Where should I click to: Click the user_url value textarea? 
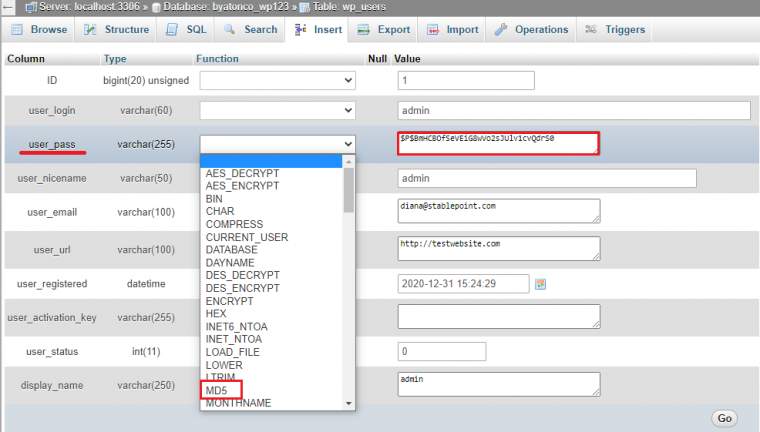point(499,249)
